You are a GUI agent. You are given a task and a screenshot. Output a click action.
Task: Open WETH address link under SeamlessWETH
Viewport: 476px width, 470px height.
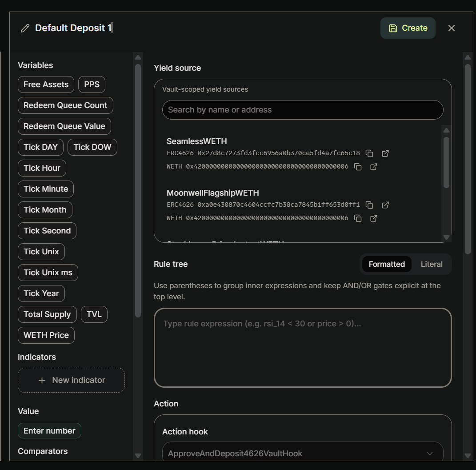(x=374, y=167)
